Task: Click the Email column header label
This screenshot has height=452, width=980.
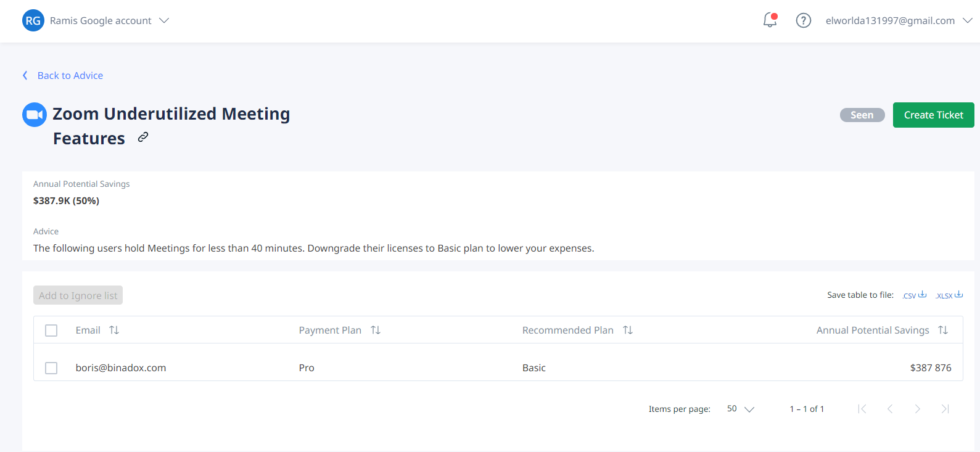Action: click(x=88, y=330)
